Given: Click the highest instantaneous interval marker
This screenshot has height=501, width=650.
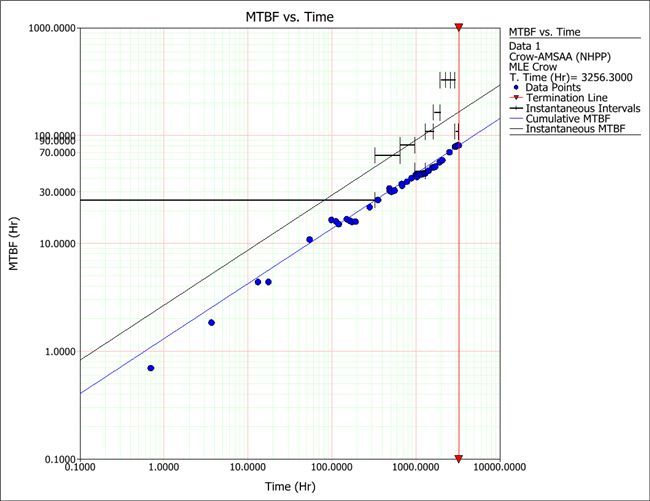Looking at the screenshot, I should click(447, 79).
